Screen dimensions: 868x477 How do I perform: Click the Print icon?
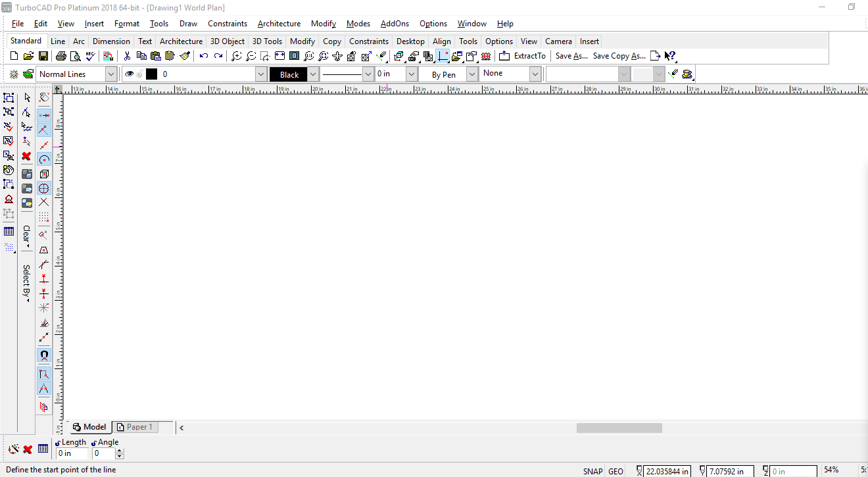(x=60, y=56)
